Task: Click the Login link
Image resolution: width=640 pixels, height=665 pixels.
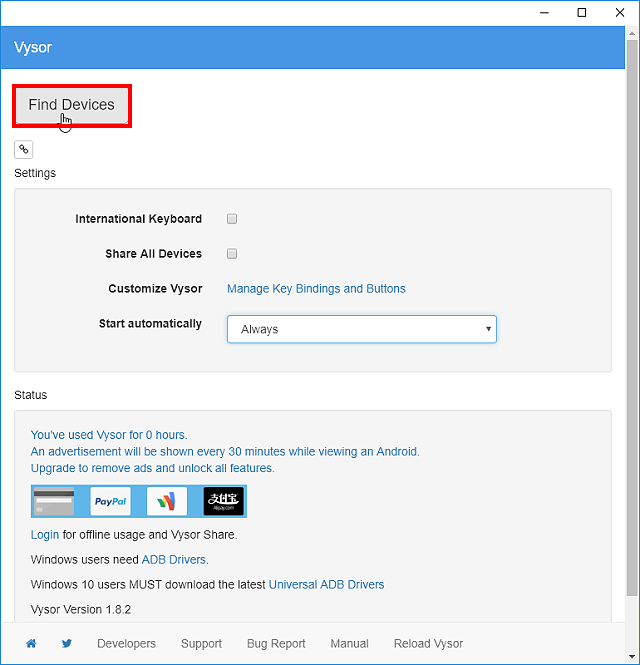Action: tap(45, 535)
